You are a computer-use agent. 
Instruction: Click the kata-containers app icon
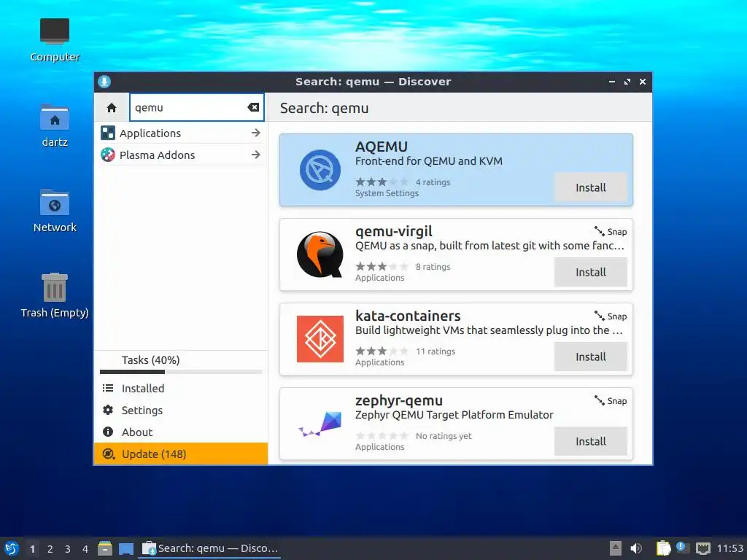click(320, 339)
